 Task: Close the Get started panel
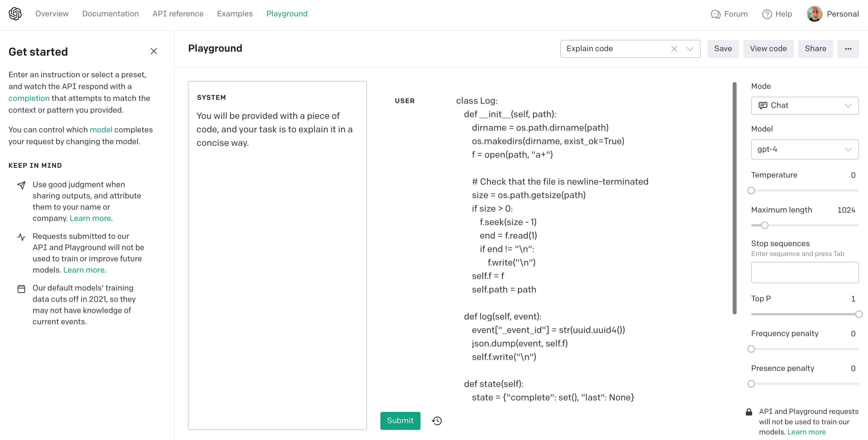(154, 51)
